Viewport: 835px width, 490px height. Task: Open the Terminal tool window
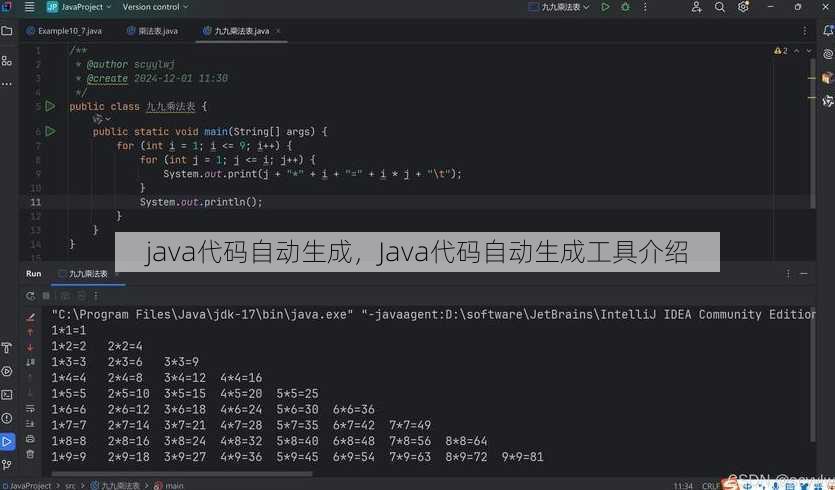point(7,395)
